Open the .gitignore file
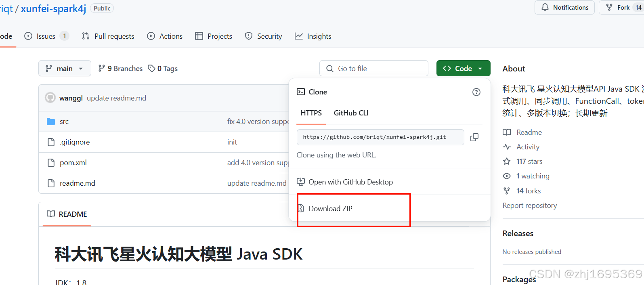The image size is (644, 285). pos(75,142)
